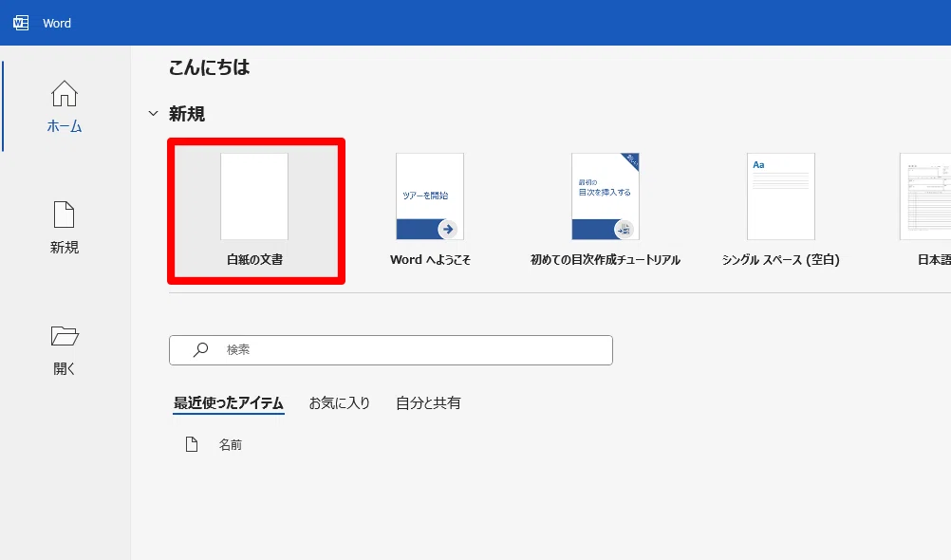The width and height of the screenshot is (951, 560).
Task: Collapse the 新規 section chevron
Action: click(x=154, y=114)
